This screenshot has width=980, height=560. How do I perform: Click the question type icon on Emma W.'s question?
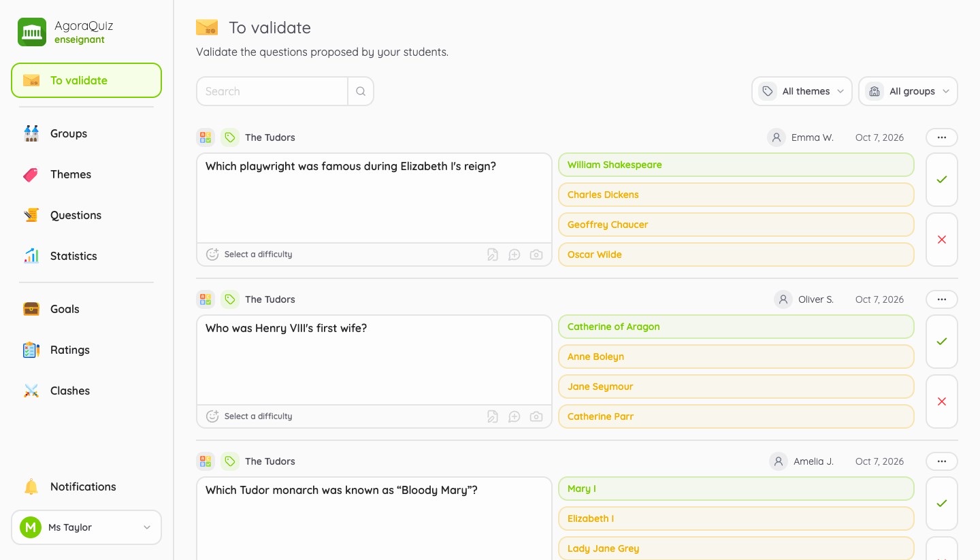206,137
